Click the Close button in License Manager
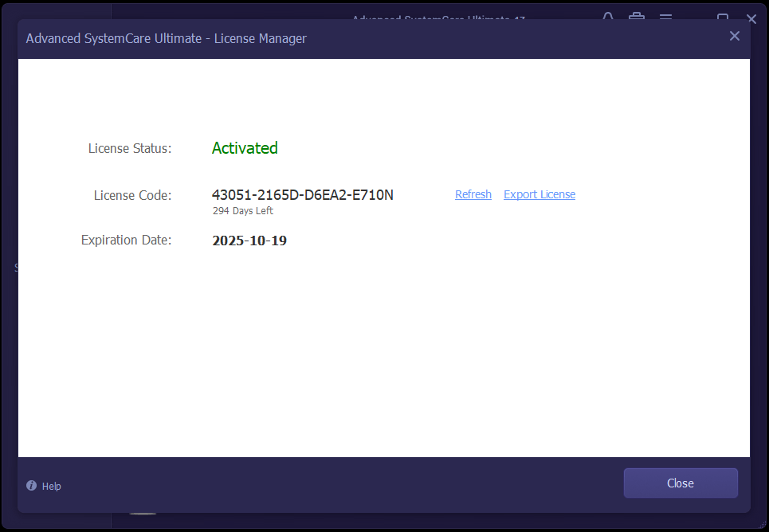Viewport: 769px width, 532px height. click(x=681, y=483)
